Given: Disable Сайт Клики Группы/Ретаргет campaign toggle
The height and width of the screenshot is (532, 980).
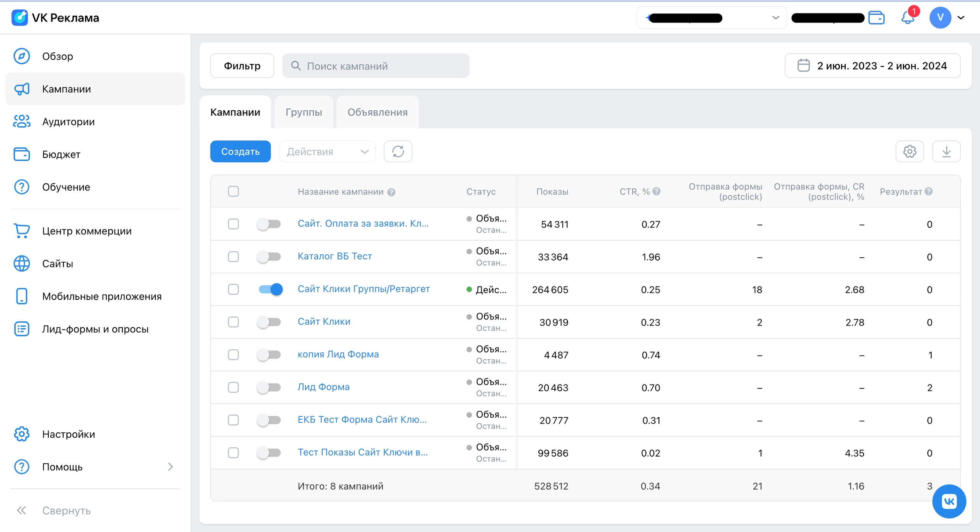Looking at the screenshot, I should point(270,289).
